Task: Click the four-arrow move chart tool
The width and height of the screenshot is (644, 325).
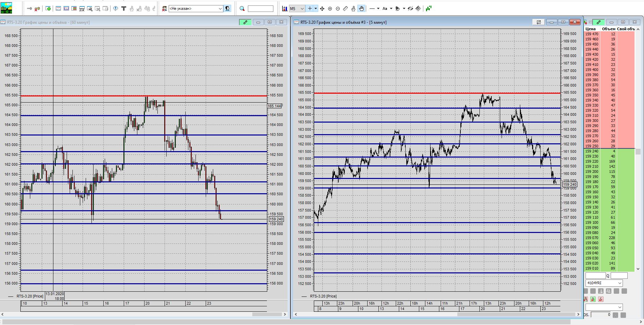Action: coord(322,8)
